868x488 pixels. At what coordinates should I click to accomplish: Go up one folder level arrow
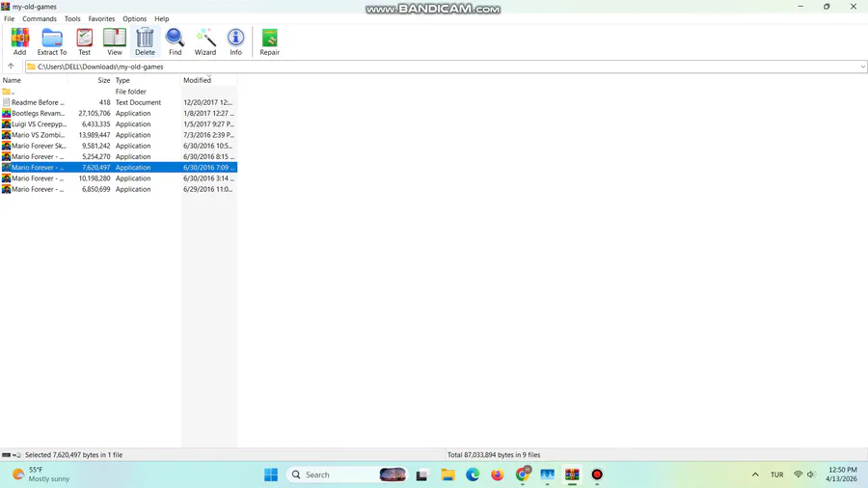tap(11, 67)
